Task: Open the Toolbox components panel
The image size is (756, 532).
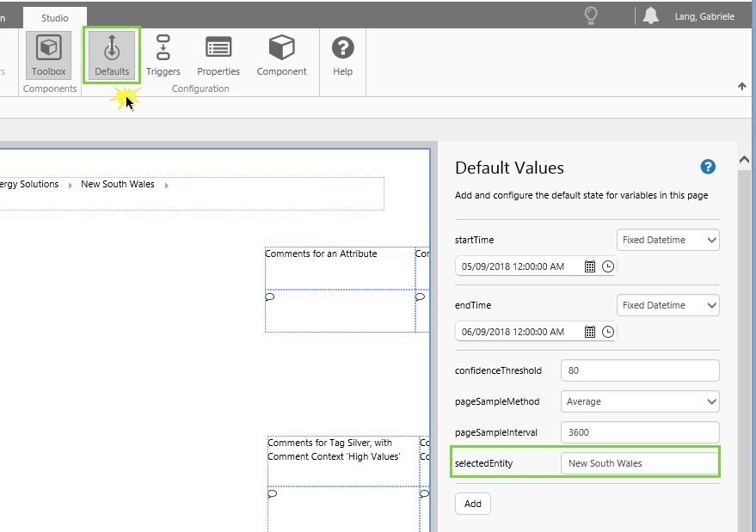Action: click(x=48, y=56)
